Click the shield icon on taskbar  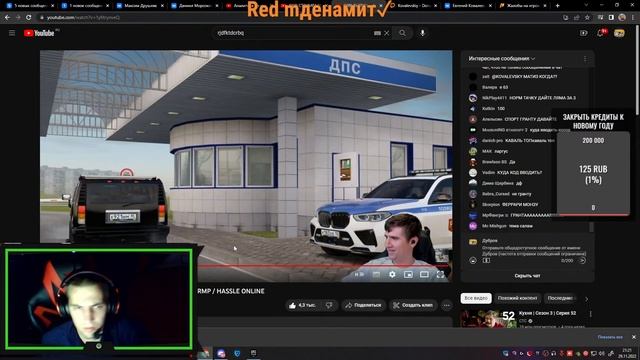coord(237,353)
